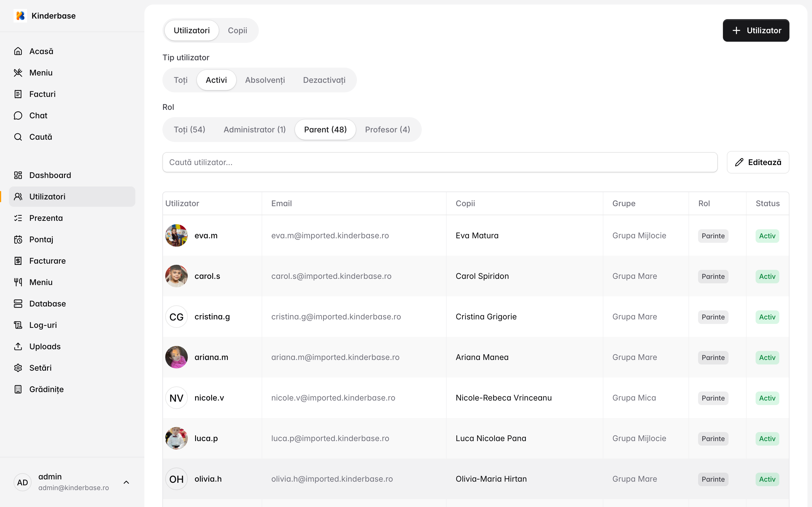The width and height of the screenshot is (812, 507).
Task: Filter by the Administrator (1) role
Action: tap(254, 130)
